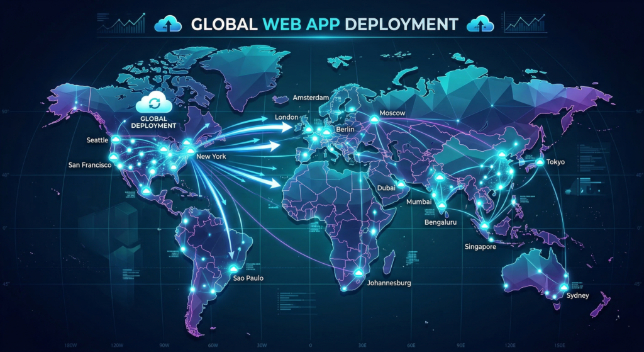
Task: Select the Johannesburg cloud node
Action: pyautogui.click(x=358, y=273)
